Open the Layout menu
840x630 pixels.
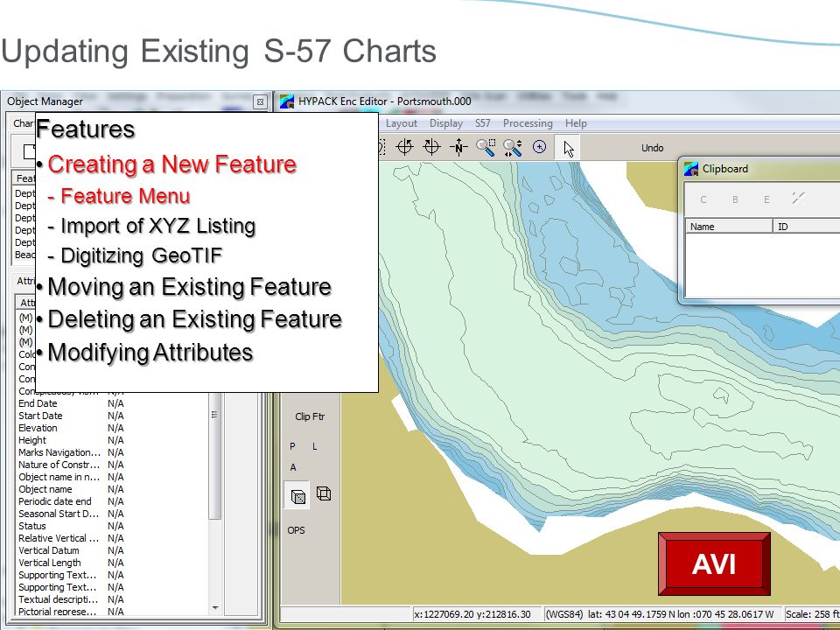point(402,123)
